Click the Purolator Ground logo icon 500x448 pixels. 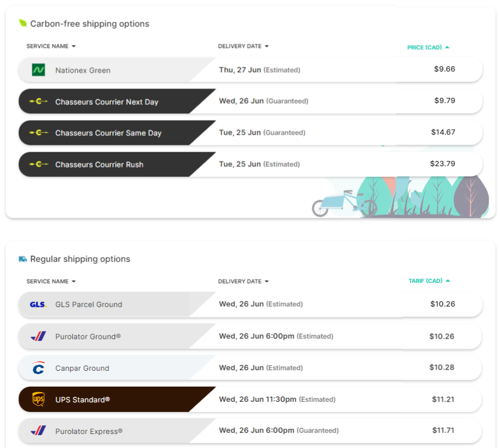pyautogui.click(x=38, y=336)
